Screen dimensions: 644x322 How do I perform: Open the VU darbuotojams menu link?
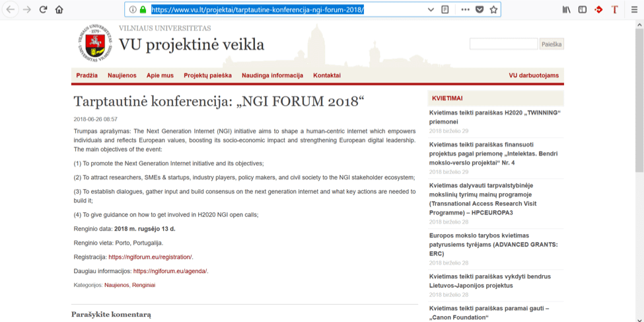pos(534,75)
